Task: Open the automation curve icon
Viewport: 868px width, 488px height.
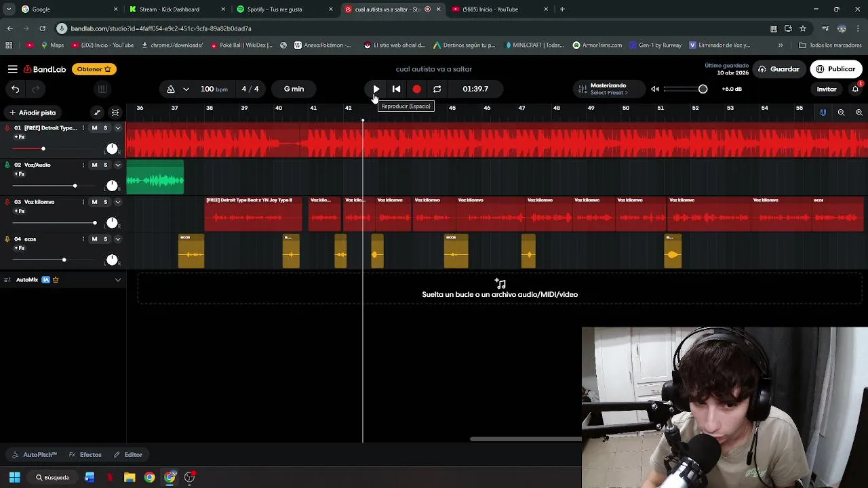Action: (x=97, y=113)
